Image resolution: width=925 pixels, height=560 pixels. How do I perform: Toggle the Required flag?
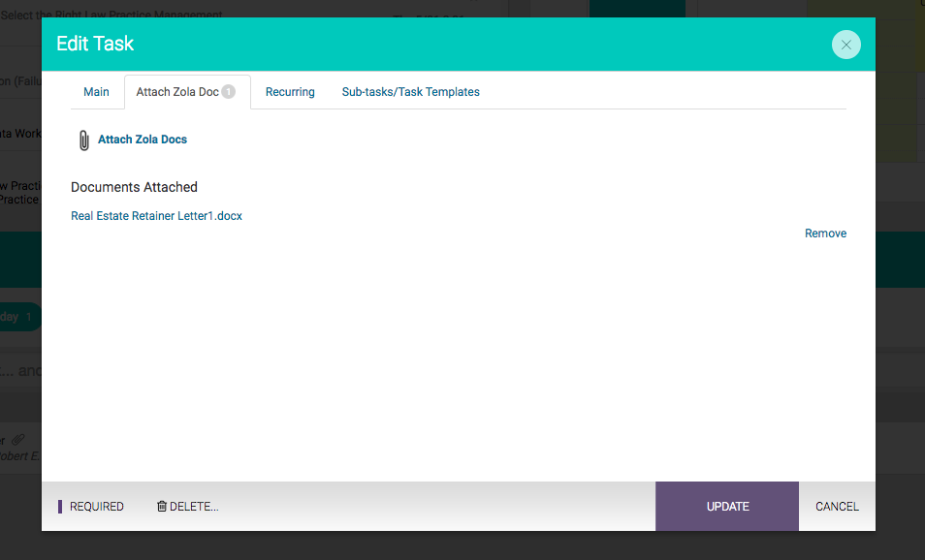pyautogui.click(x=91, y=507)
